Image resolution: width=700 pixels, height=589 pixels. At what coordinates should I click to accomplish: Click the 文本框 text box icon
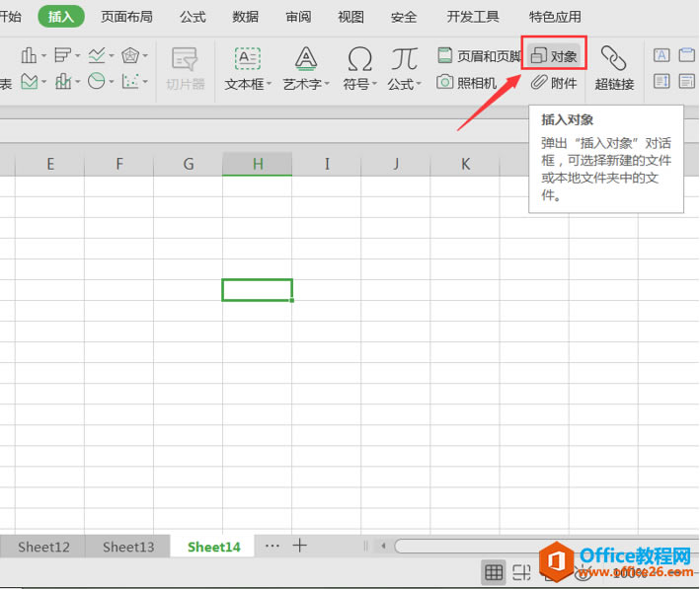248,58
